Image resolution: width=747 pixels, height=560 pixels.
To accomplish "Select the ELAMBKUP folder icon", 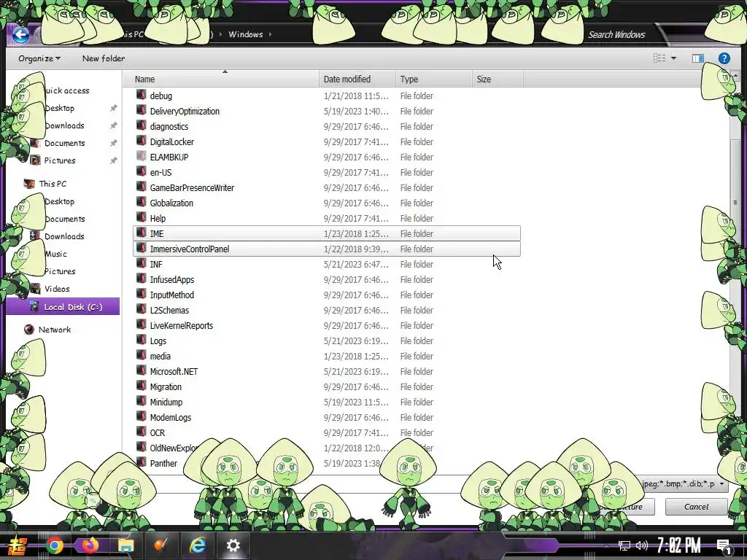I will (x=141, y=156).
